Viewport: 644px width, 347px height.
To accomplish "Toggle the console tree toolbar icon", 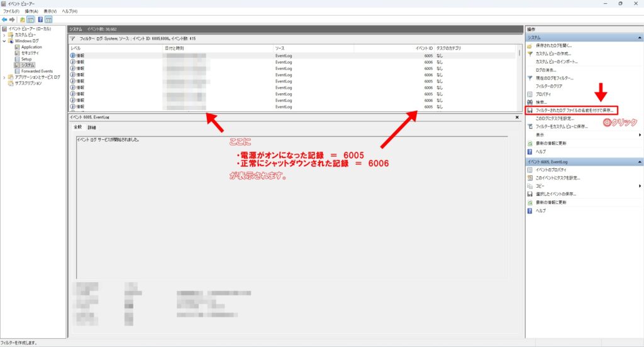I will (x=30, y=20).
